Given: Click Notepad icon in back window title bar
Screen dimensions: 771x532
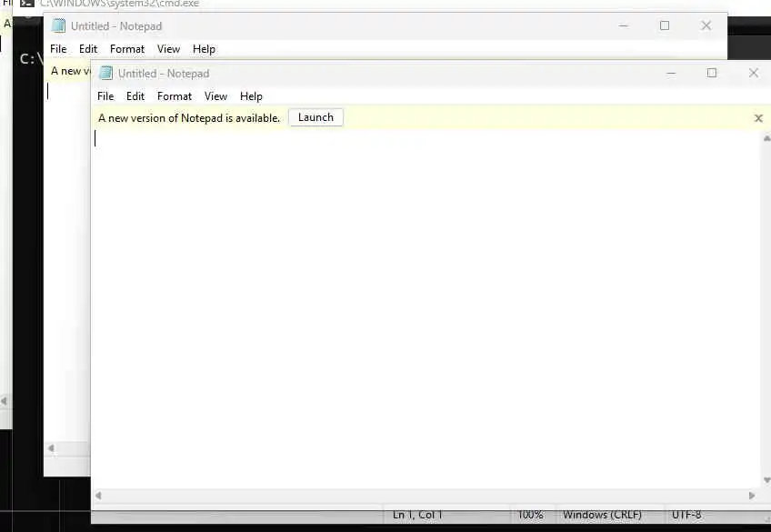Looking at the screenshot, I should click(x=58, y=25).
